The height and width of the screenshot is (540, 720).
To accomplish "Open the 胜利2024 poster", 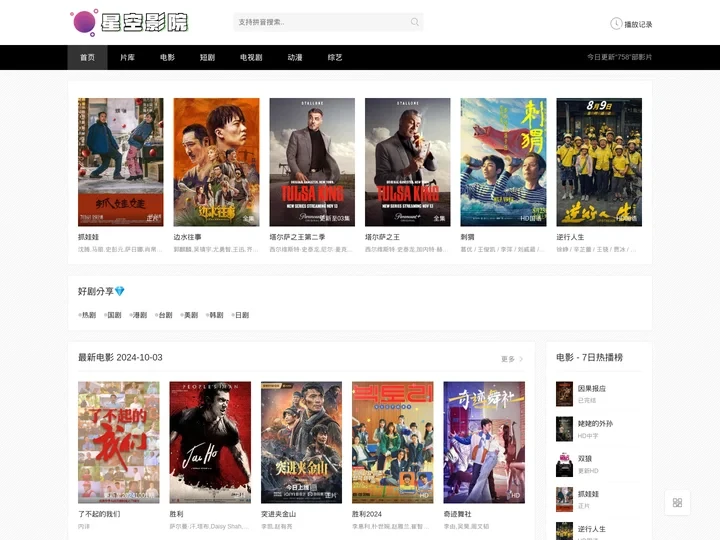I will [x=393, y=442].
